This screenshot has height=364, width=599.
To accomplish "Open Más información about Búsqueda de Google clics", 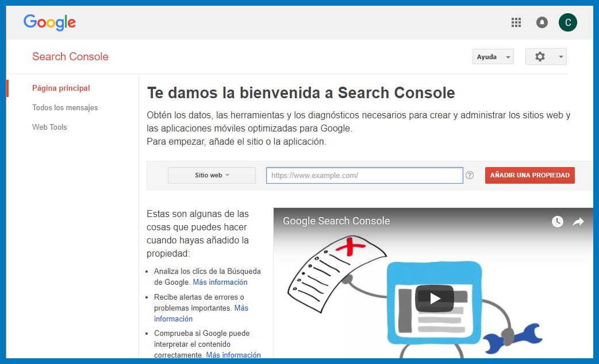I will tap(220, 282).
